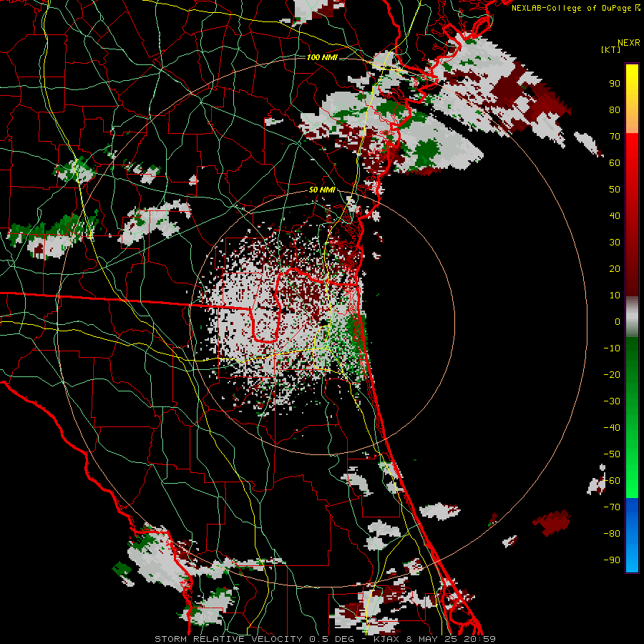Click the 70 value on velocity scale

coord(615,137)
